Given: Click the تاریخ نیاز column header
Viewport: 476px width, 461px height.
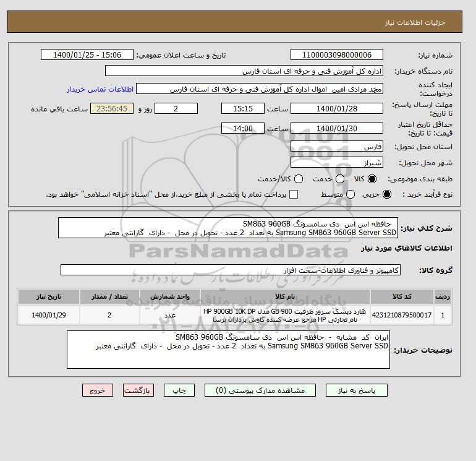Looking at the screenshot, I should (x=49, y=296).
